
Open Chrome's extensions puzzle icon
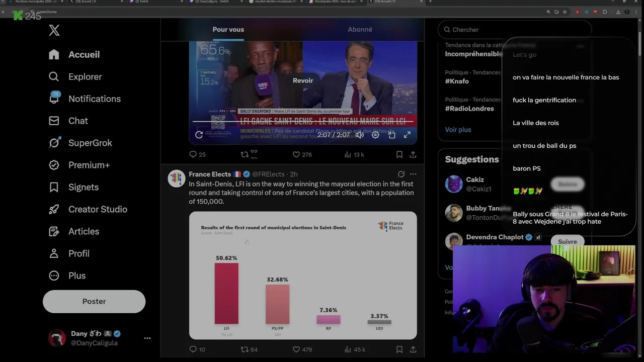pos(605,12)
